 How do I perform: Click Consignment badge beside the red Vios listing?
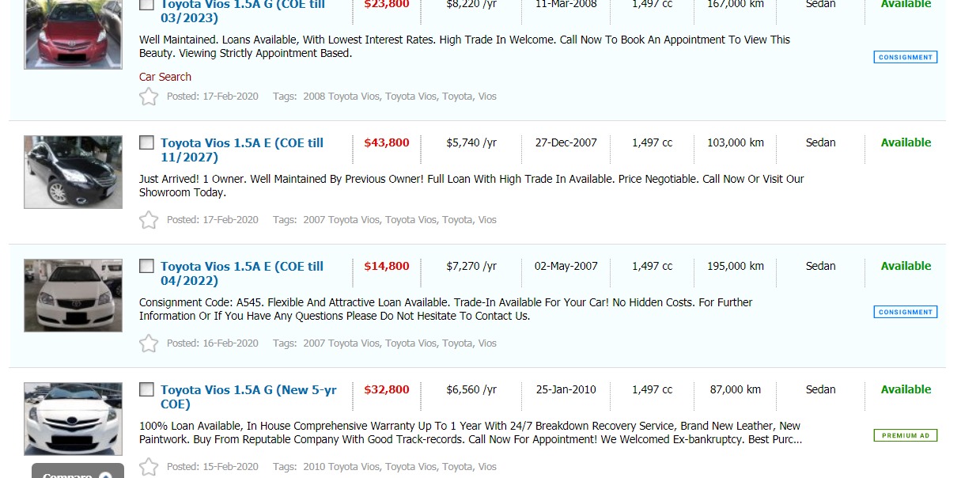905,57
